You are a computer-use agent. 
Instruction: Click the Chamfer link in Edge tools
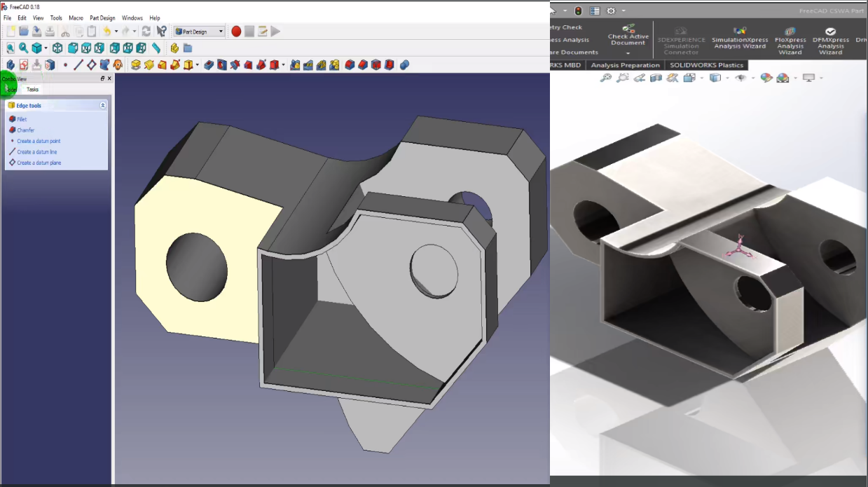(x=25, y=130)
